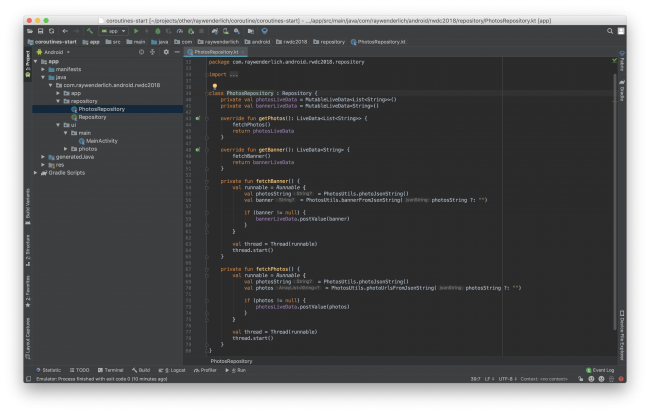The width and height of the screenshot is (650, 414).
Task: Fold the fetchBanner function
Action: pos(206,182)
